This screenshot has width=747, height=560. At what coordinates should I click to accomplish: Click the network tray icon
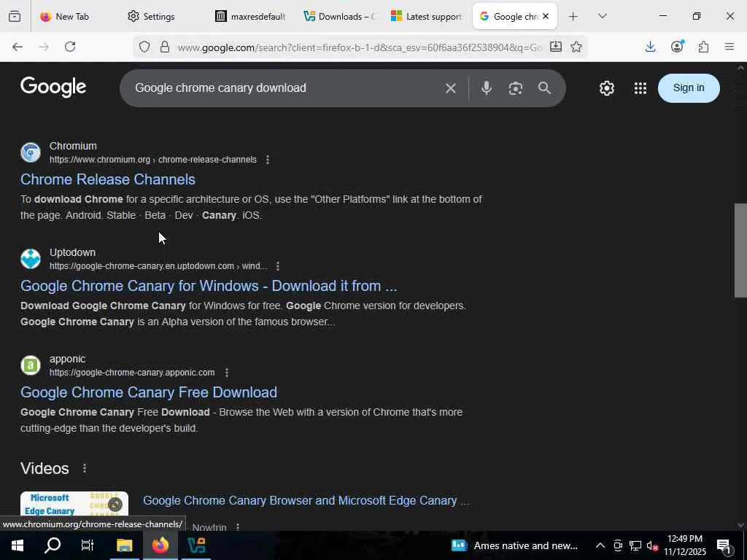(635, 545)
